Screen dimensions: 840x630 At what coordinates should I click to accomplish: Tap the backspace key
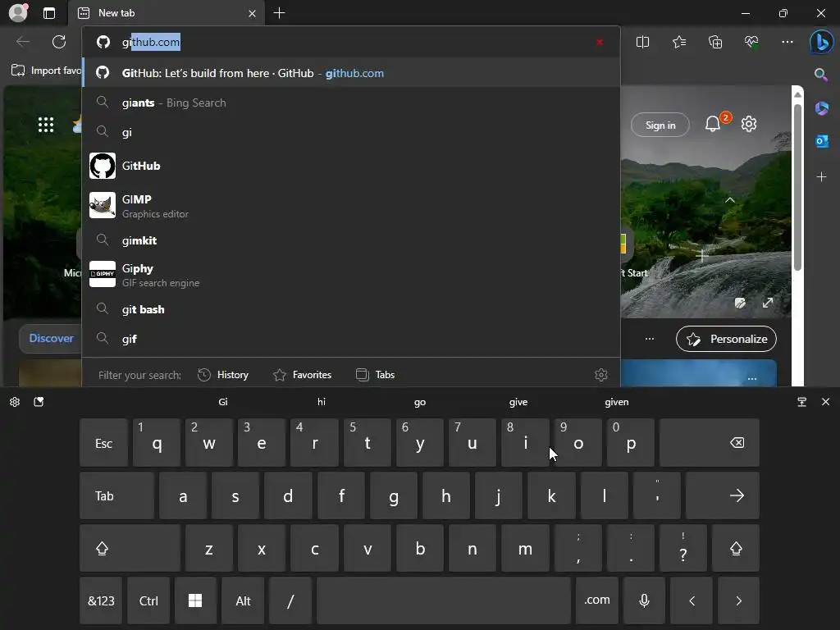pyautogui.click(x=710, y=443)
